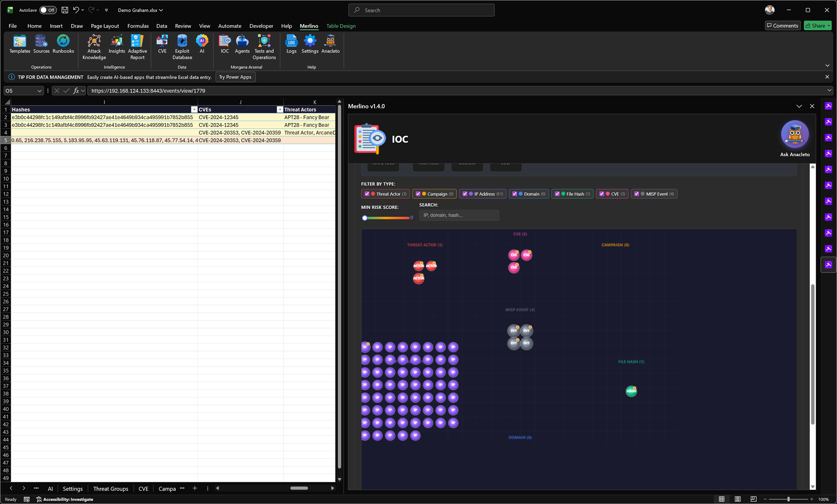Open the CVEs column filter dropdown
Screen dimensions: 837x504
click(x=280, y=110)
